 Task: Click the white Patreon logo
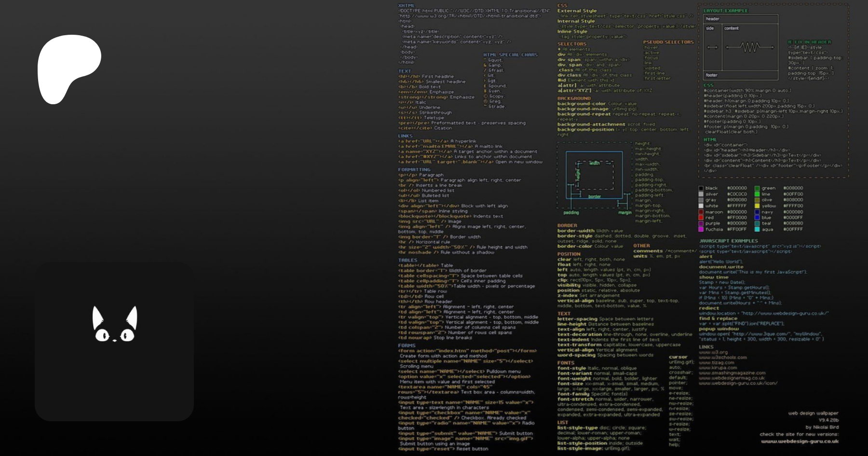(x=69, y=68)
